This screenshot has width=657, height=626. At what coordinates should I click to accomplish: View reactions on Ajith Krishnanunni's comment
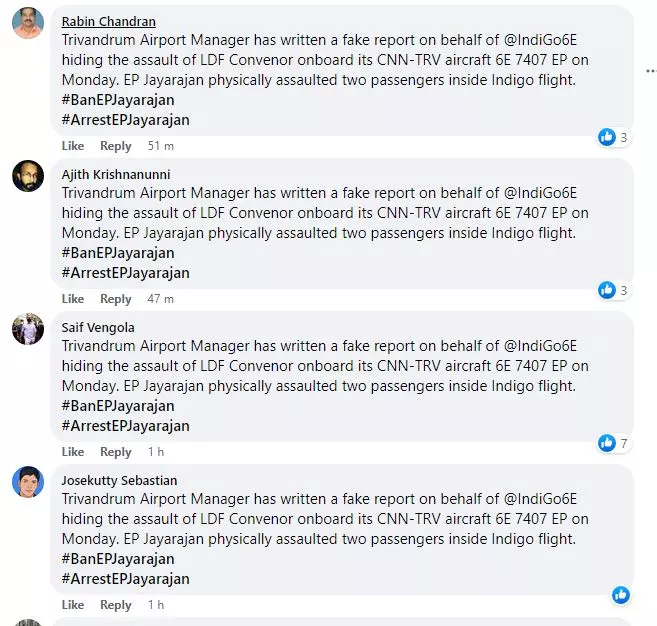point(613,290)
